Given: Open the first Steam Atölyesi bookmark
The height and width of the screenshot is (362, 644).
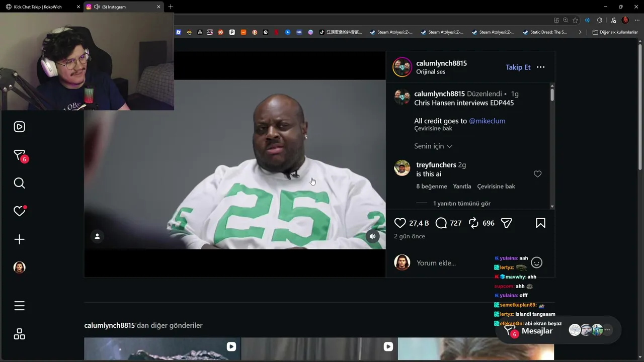Looking at the screenshot, I should (391, 32).
